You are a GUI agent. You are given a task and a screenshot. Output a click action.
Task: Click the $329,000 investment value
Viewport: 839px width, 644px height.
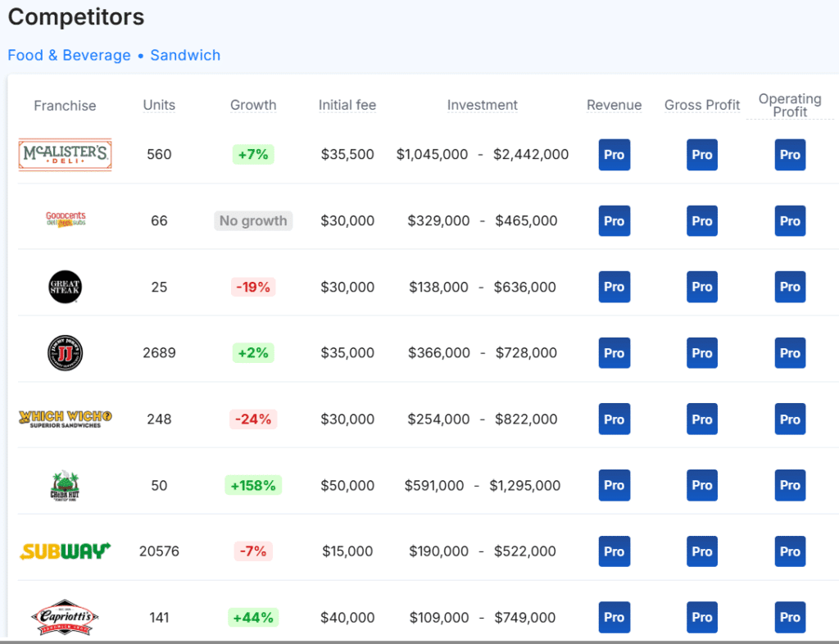click(x=438, y=221)
